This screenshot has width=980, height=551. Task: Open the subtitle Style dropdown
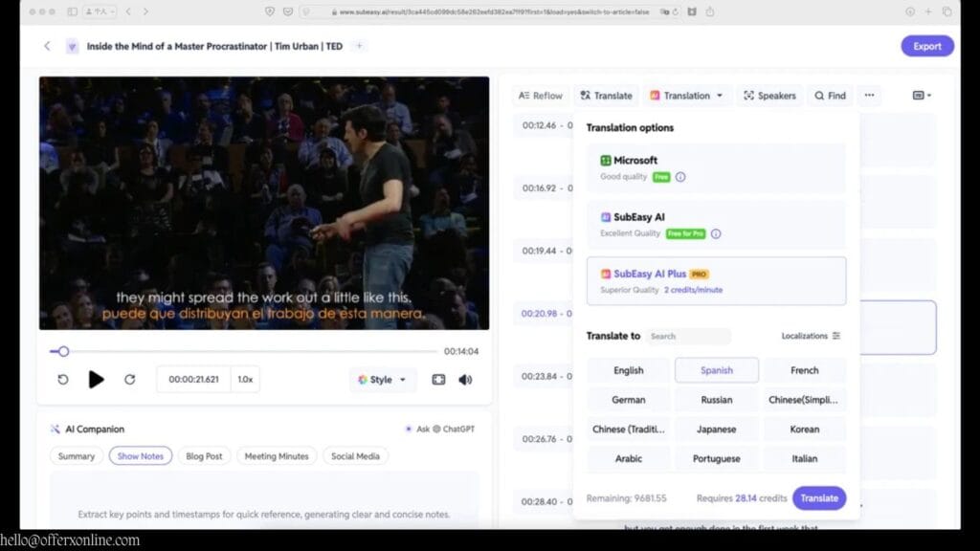(x=382, y=380)
